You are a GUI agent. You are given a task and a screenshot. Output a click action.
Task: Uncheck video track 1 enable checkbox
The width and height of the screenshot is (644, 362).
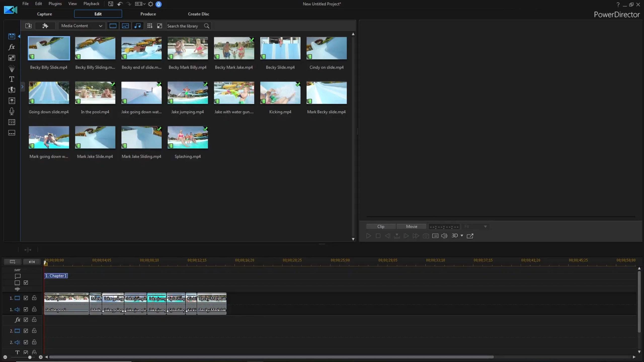coord(26,298)
